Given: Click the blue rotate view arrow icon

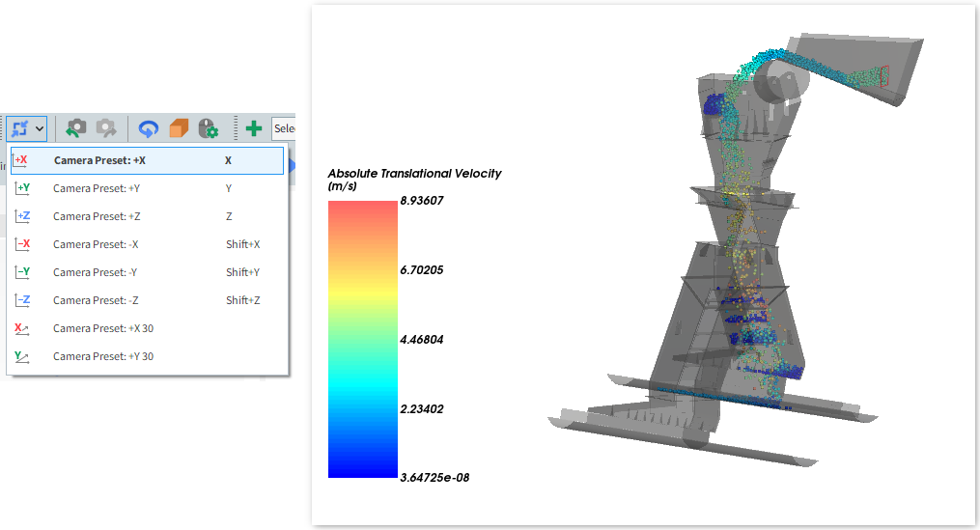Looking at the screenshot, I should pyautogui.click(x=149, y=127).
